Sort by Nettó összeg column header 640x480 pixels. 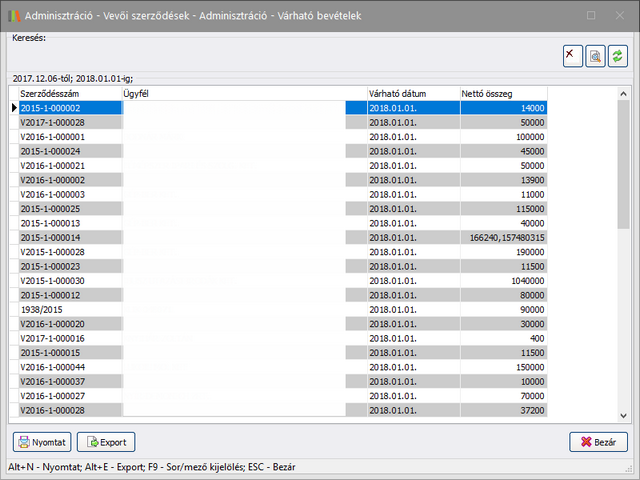pyautogui.click(x=502, y=93)
